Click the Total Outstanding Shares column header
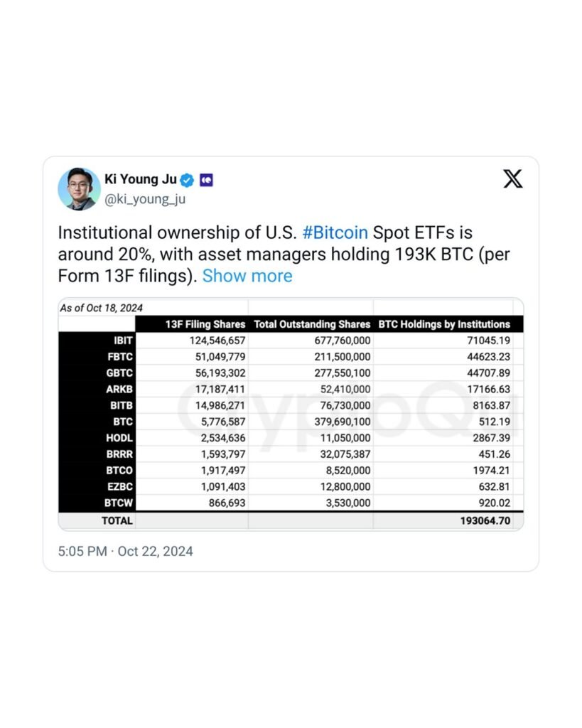The image size is (582, 728). (312, 324)
